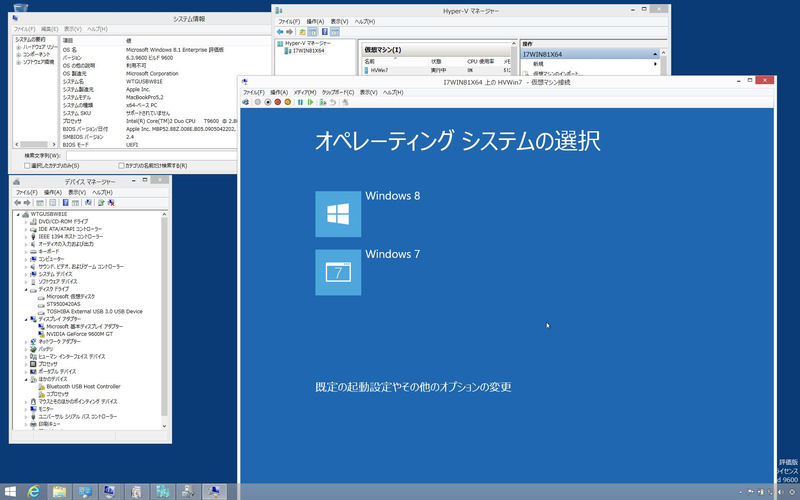This screenshot has height=500, width=800.
Task: Open クリップボード(C) menu in VM connection window
Action: [338, 92]
